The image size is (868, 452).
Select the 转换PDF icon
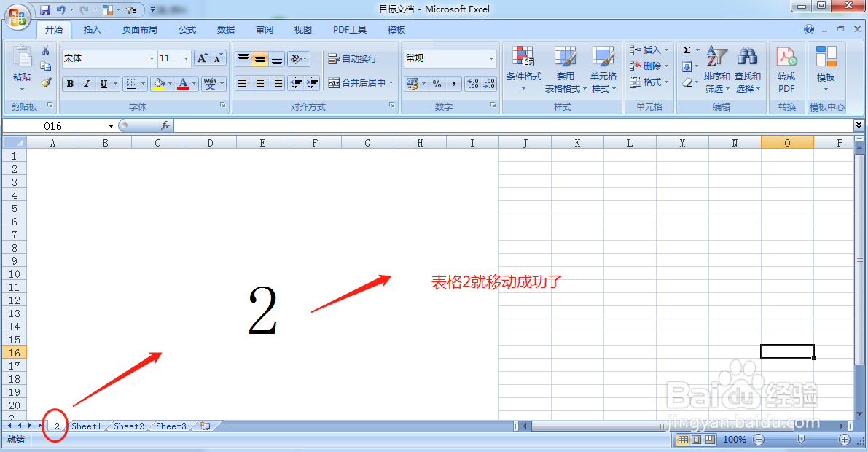tap(786, 68)
